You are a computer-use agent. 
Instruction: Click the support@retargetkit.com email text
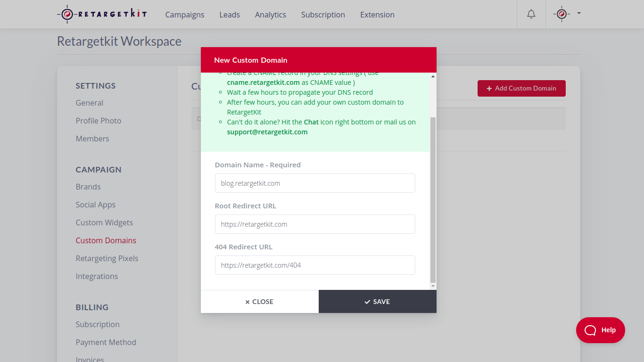(267, 132)
